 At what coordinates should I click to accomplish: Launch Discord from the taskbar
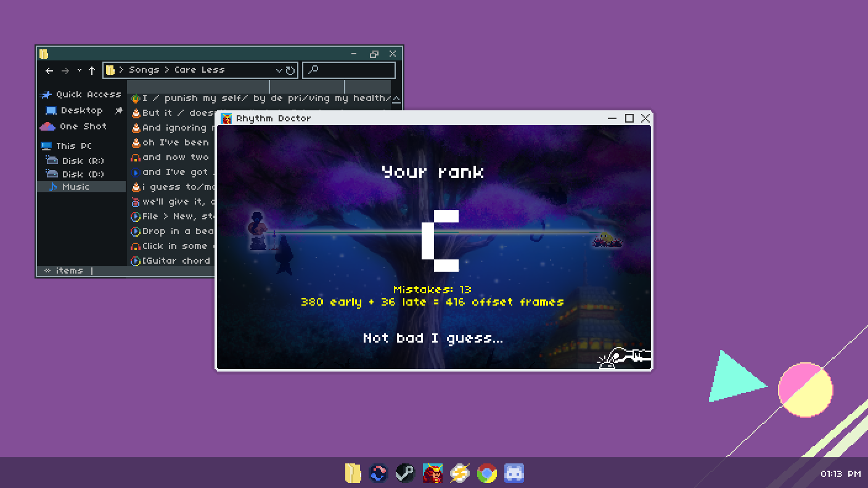point(514,473)
